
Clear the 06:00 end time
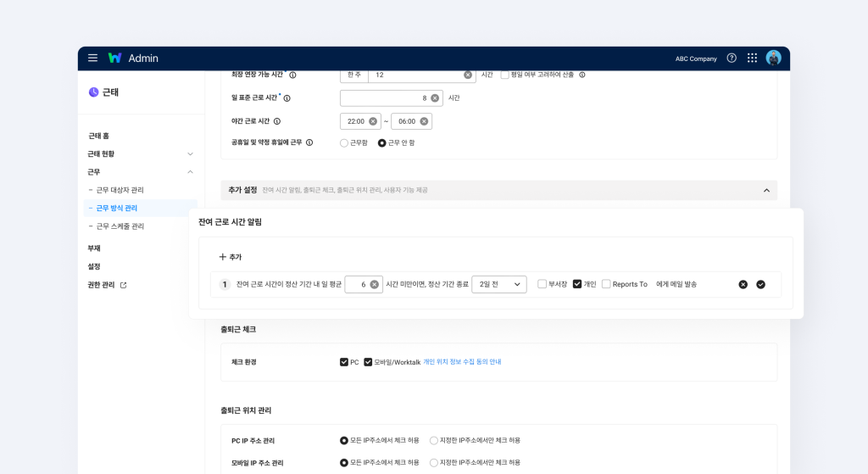[424, 121]
